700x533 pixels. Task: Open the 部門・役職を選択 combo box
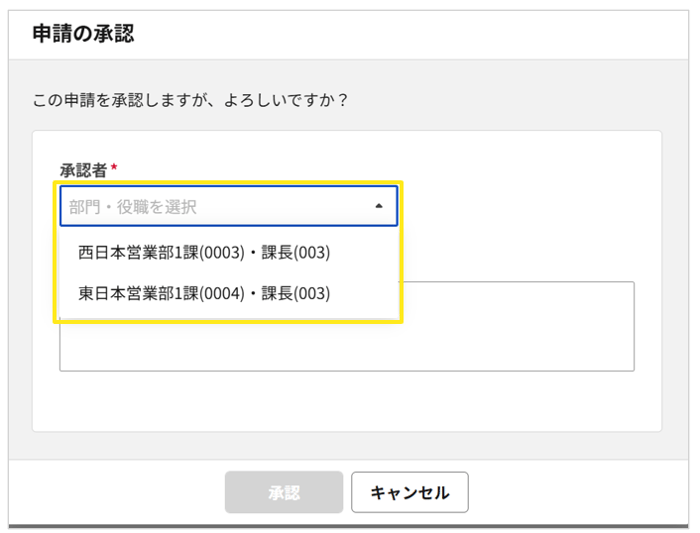point(228,207)
